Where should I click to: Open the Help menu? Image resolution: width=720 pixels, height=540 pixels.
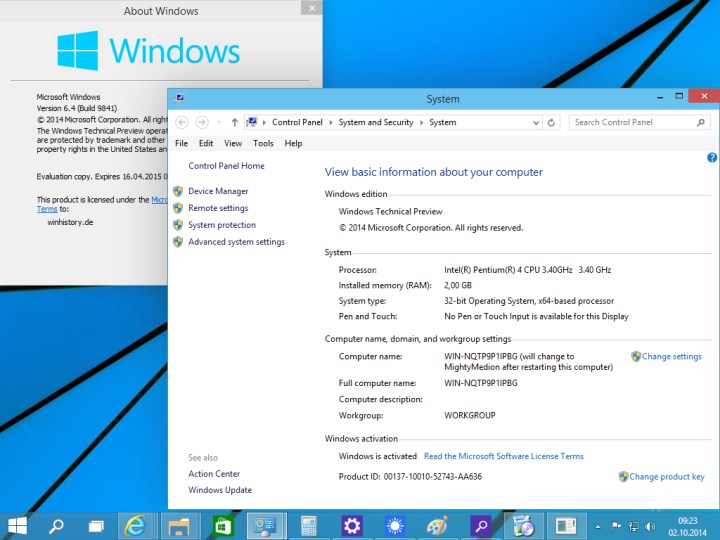293,143
